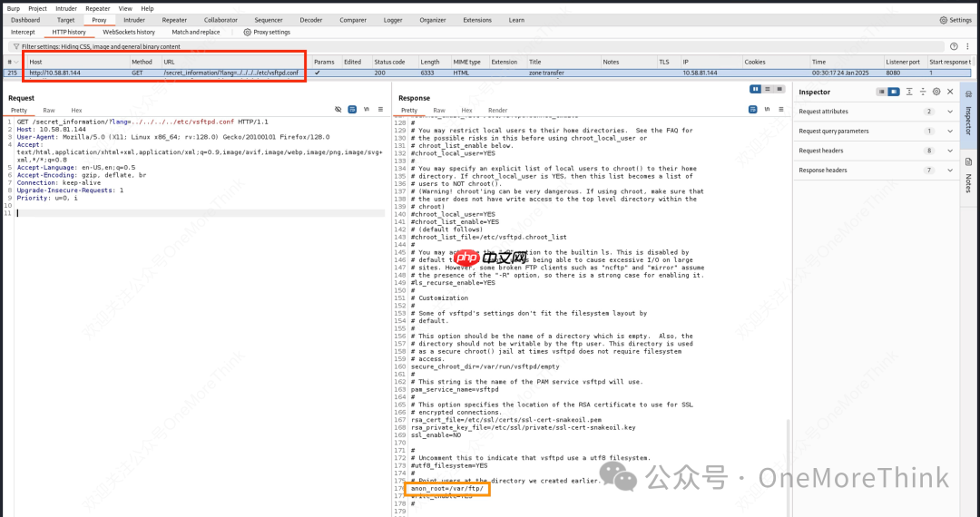
Task: Click the HTTP history help question-mark icon
Action: point(954,46)
